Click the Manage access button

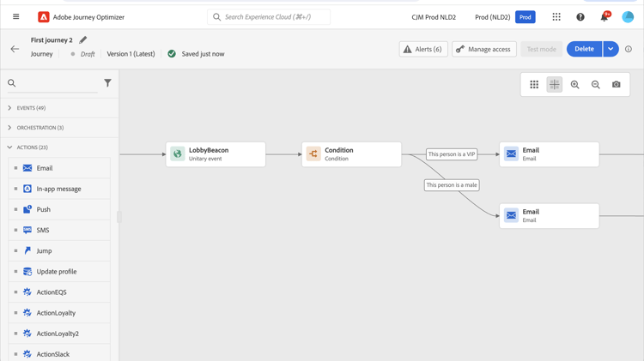pyautogui.click(x=484, y=49)
